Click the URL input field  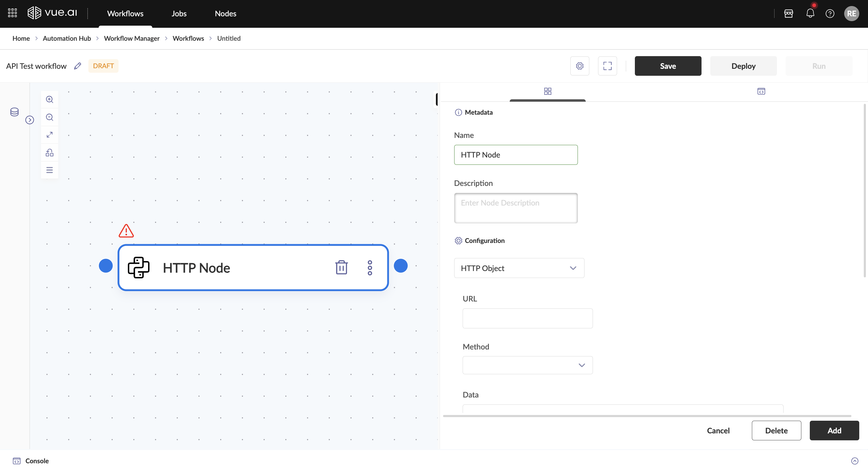click(527, 318)
